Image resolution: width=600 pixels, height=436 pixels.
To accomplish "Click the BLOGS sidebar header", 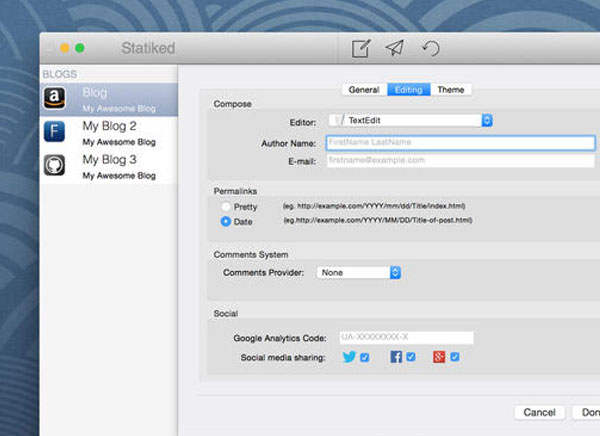I will tap(60, 74).
